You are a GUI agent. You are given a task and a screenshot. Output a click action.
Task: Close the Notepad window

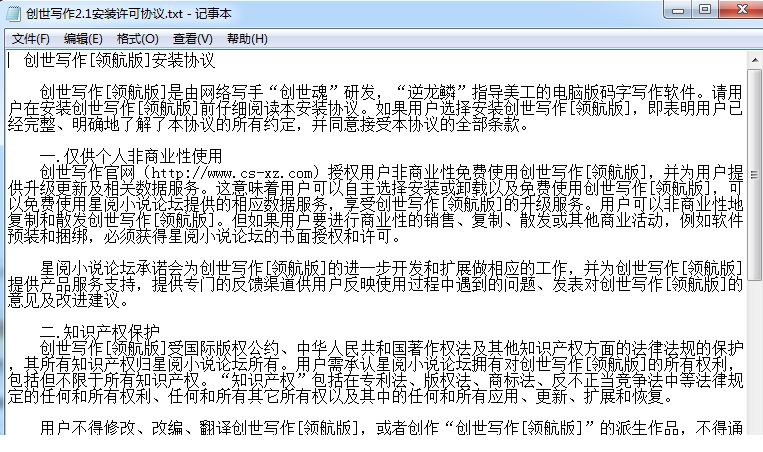pos(741,10)
